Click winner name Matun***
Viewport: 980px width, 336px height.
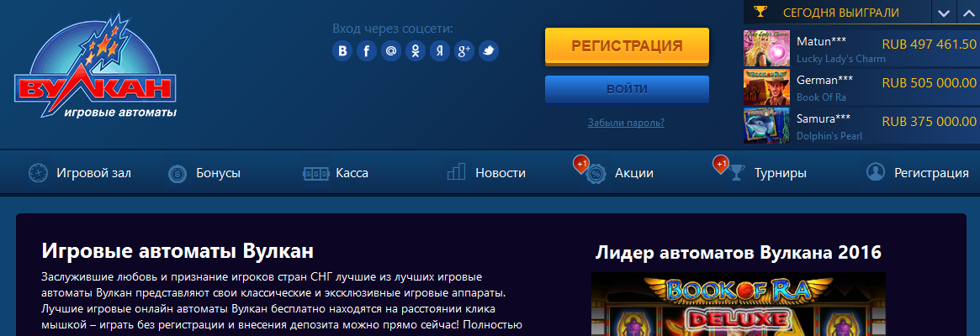click(821, 42)
